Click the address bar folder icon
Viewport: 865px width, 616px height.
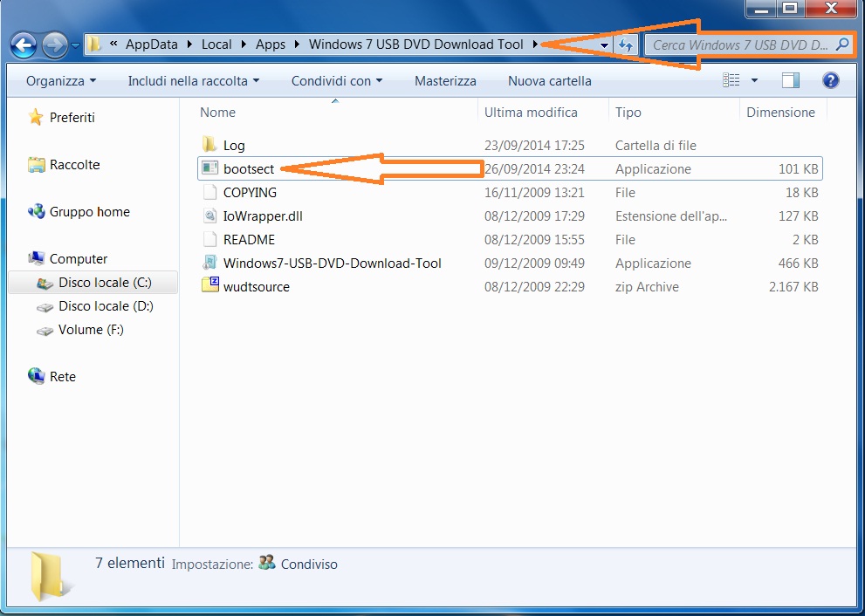(95, 44)
